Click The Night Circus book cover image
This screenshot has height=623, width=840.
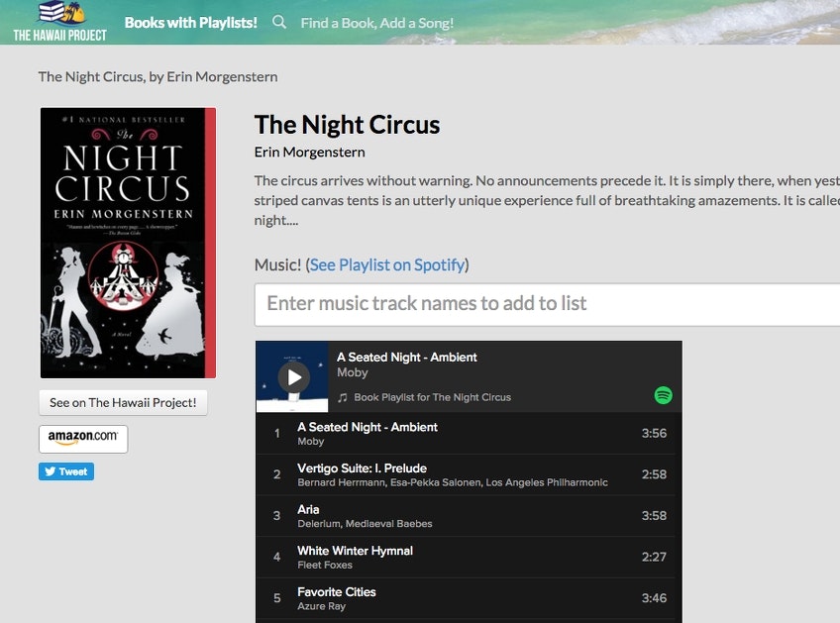tap(127, 242)
